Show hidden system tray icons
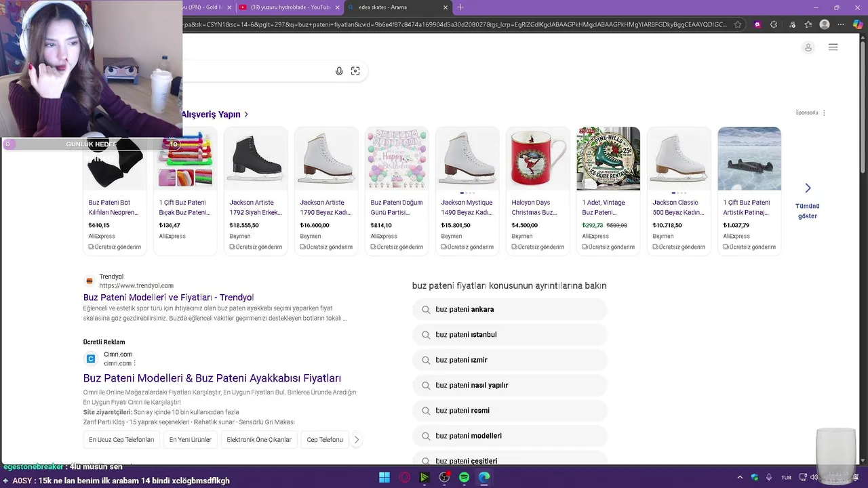This screenshot has width=868, height=488. click(x=740, y=477)
